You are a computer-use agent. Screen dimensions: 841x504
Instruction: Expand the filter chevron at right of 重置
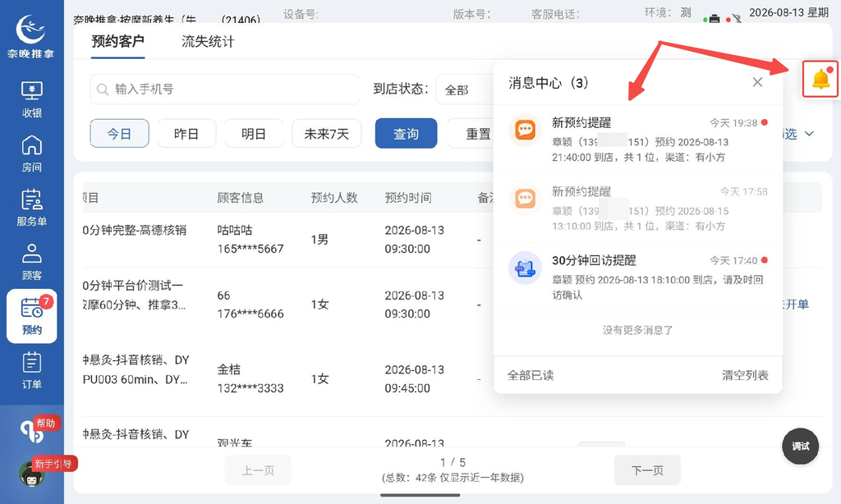[x=809, y=134]
